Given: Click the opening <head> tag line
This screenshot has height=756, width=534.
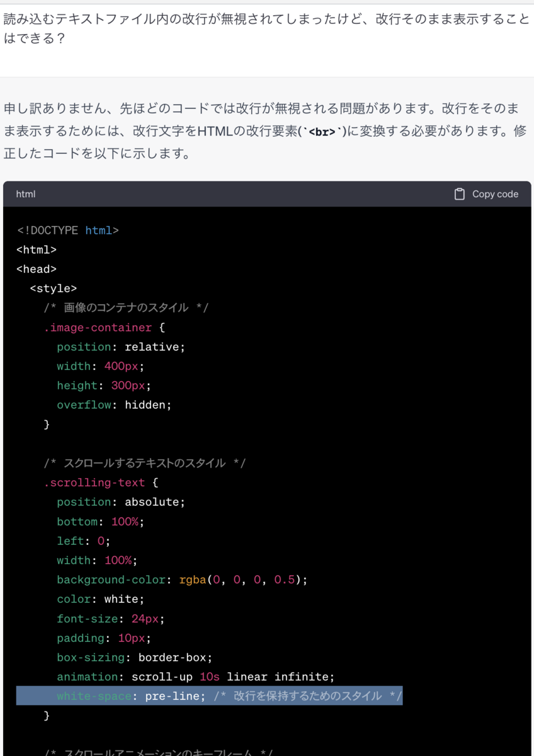Looking at the screenshot, I should point(37,269).
